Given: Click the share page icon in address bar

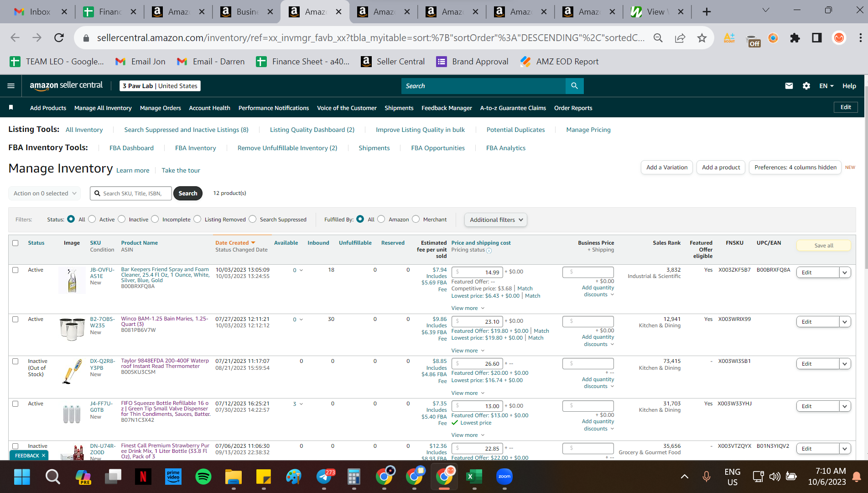Looking at the screenshot, I should pos(680,38).
